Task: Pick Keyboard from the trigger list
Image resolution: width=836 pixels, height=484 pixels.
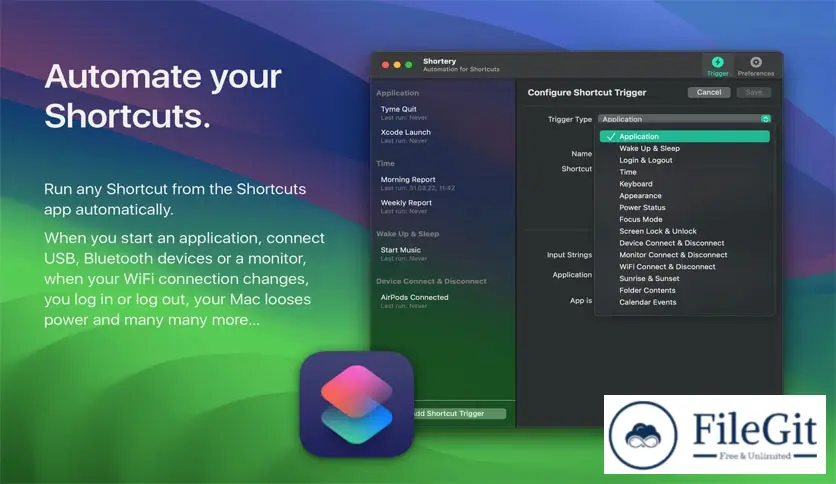Action: 636,184
